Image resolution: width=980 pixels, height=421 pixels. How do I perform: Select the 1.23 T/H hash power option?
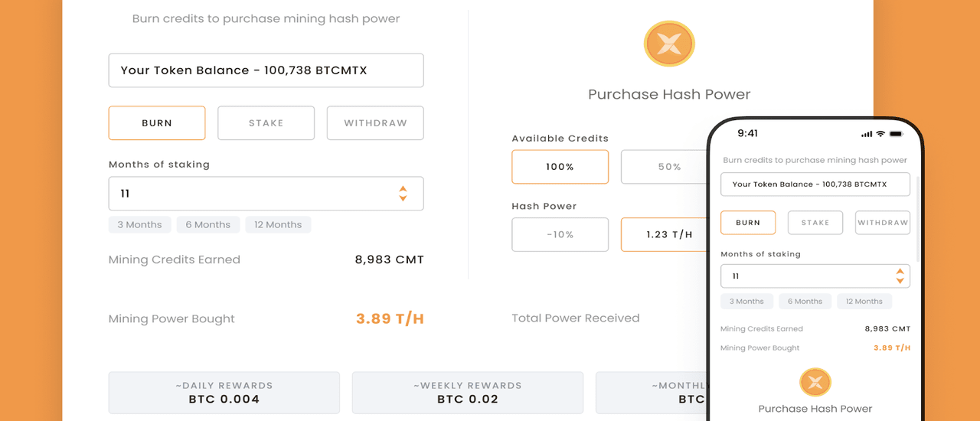(x=665, y=235)
